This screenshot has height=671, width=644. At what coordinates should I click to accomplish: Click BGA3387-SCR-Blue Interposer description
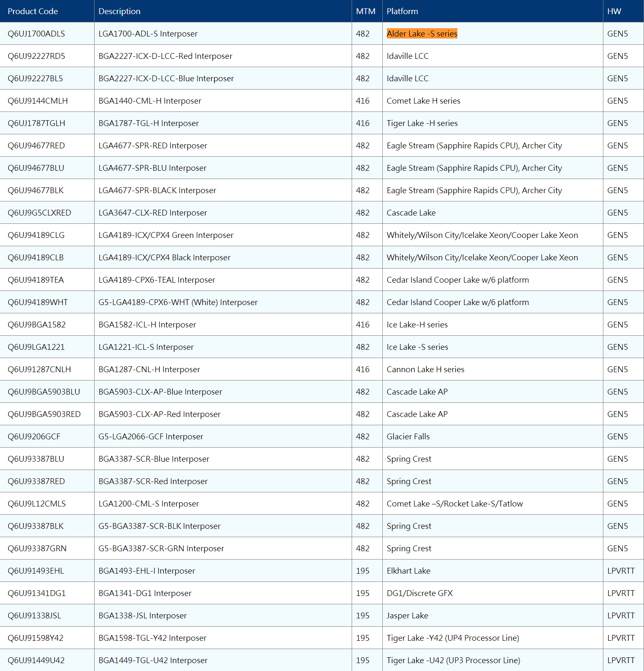(154, 459)
